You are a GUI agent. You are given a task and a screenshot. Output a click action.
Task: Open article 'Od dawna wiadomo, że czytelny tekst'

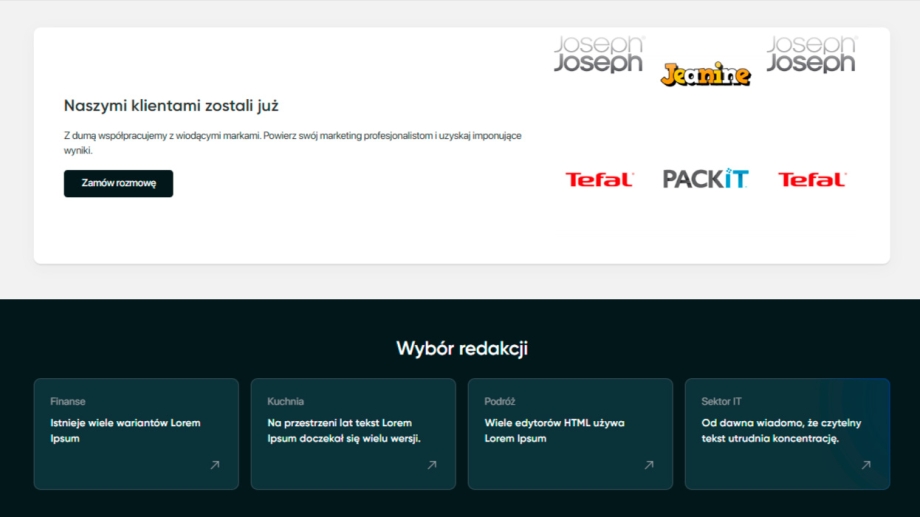[780, 431]
